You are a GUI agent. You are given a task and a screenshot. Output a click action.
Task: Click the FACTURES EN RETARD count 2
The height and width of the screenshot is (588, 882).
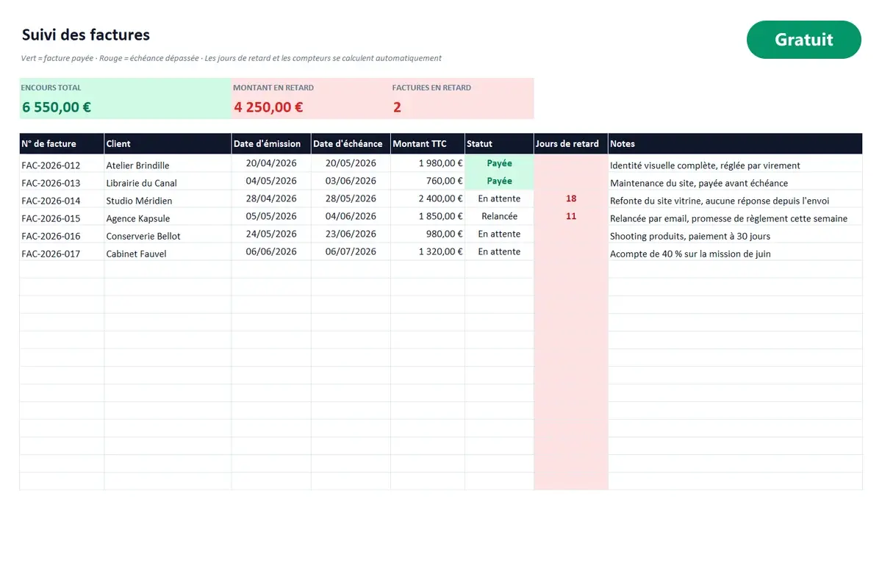[x=397, y=107]
